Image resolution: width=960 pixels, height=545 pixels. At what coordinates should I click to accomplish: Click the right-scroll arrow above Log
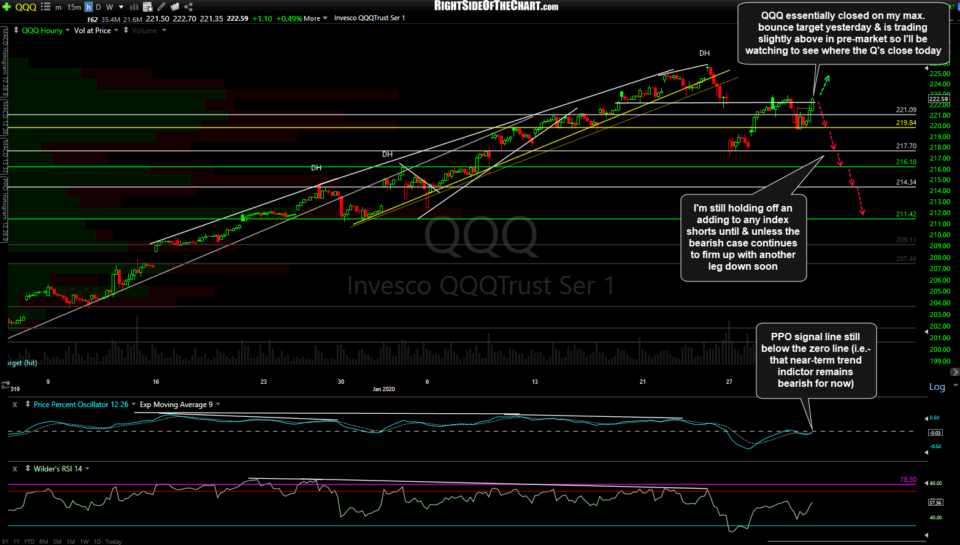tap(954, 372)
